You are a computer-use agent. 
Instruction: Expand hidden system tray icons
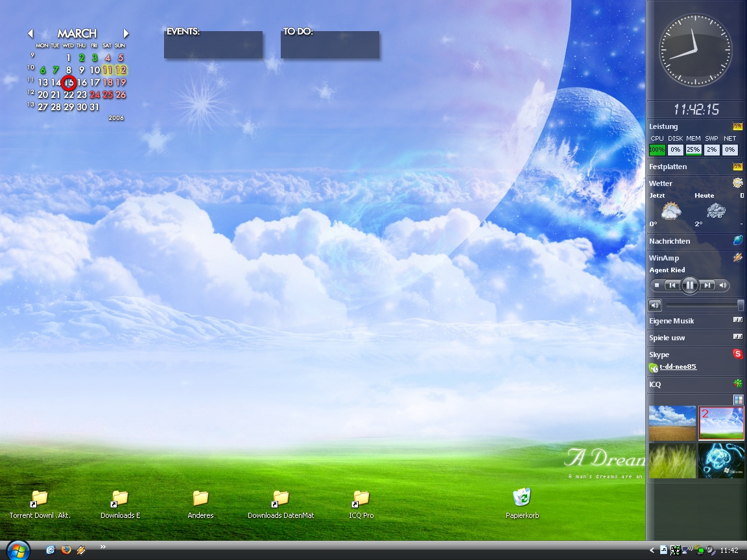tap(652, 550)
